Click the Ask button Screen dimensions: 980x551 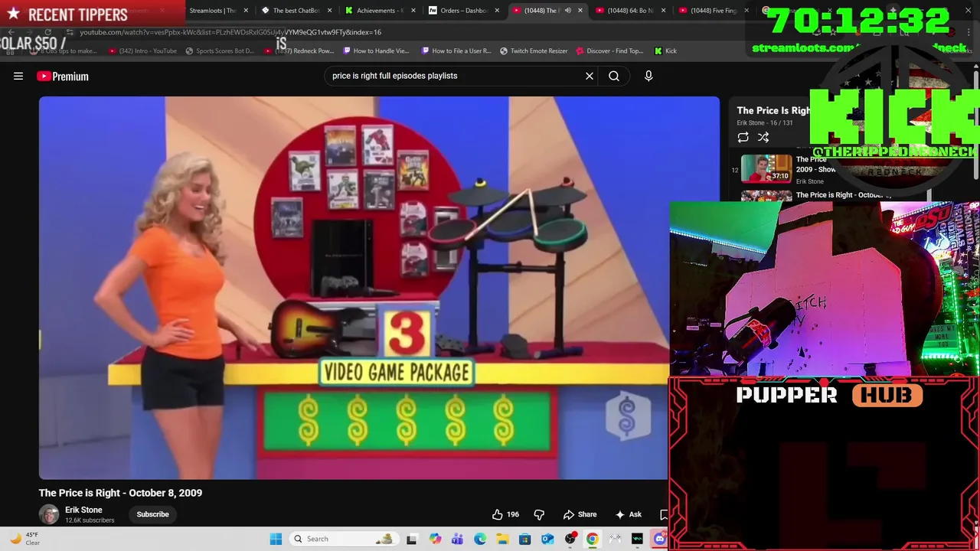pos(629,514)
